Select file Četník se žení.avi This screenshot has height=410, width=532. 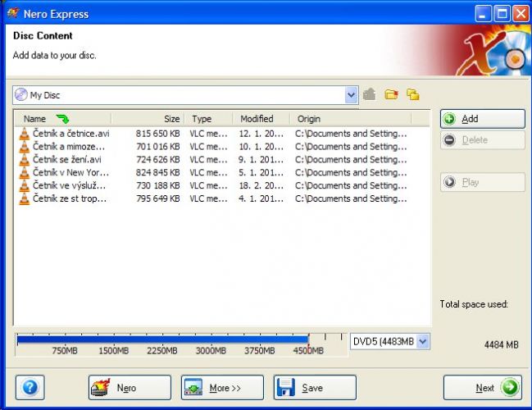pyautogui.click(x=67, y=159)
